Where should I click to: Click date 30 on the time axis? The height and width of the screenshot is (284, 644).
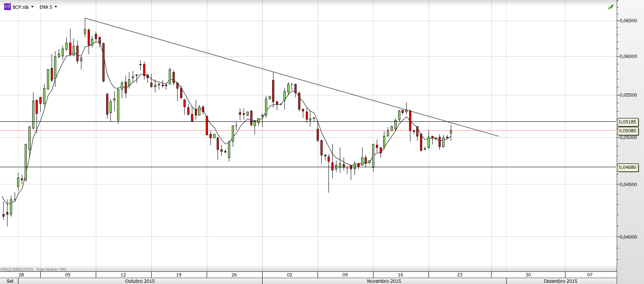tap(528, 275)
